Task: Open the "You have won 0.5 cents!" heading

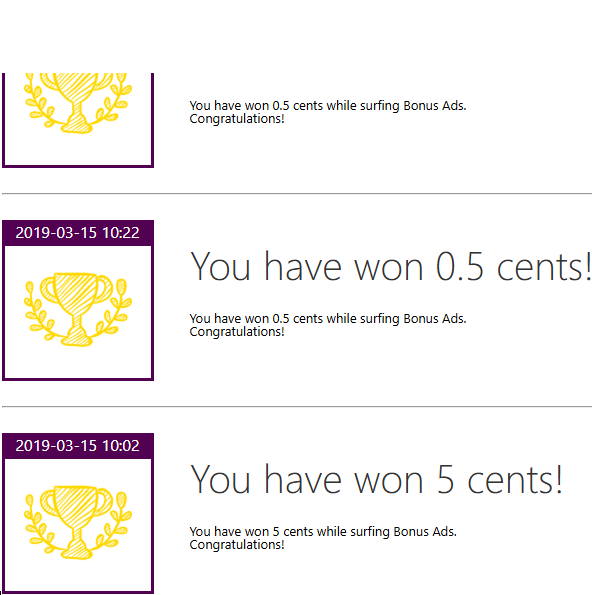Action: (390, 267)
